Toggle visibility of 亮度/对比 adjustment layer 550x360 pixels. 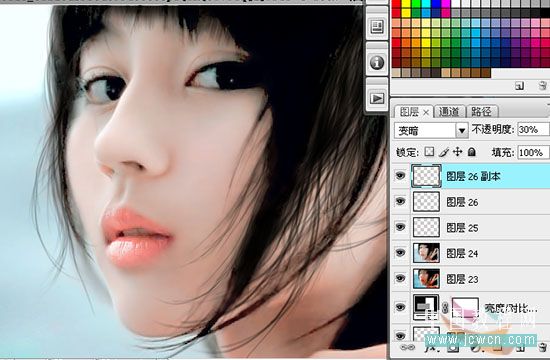tap(400, 307)
